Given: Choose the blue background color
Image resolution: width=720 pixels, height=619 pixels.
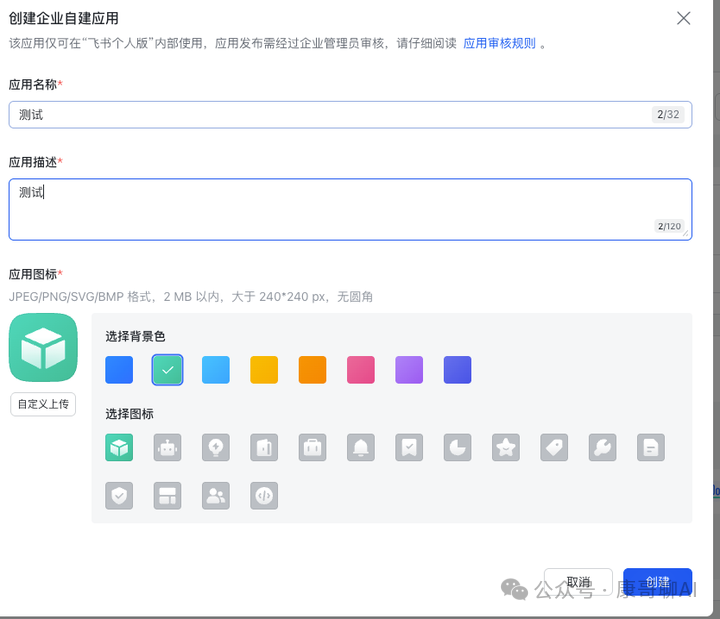Looking at the screenshot, I should (x=119, y=370).
